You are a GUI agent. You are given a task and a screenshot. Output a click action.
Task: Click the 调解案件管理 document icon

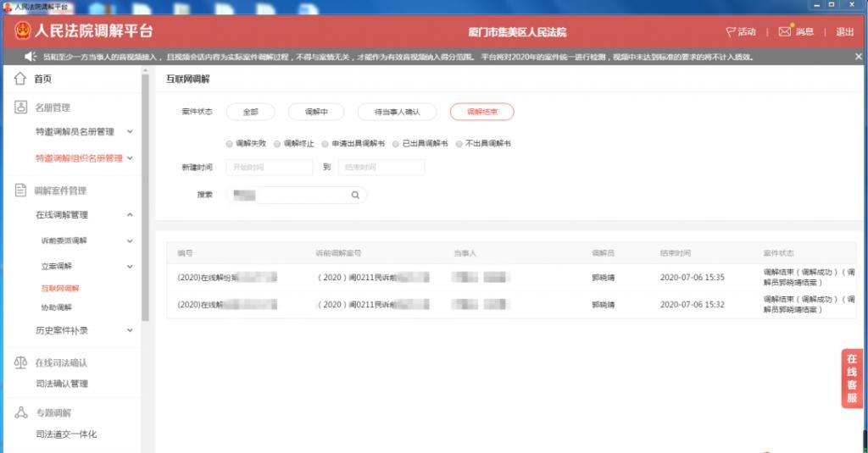click(x=20, y=191)
